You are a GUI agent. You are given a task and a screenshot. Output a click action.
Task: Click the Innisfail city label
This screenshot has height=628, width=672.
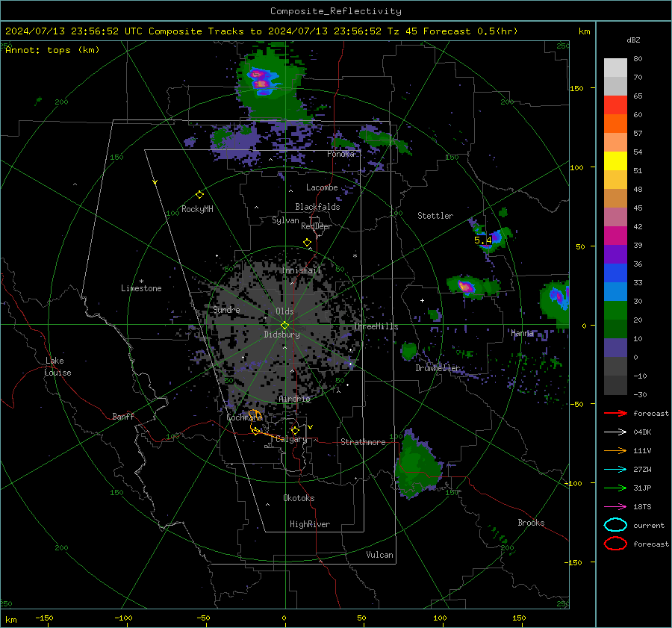[x=301, y=270]
